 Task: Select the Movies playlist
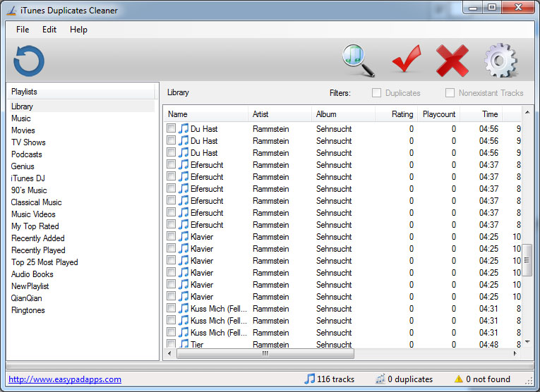coord(23,130)
